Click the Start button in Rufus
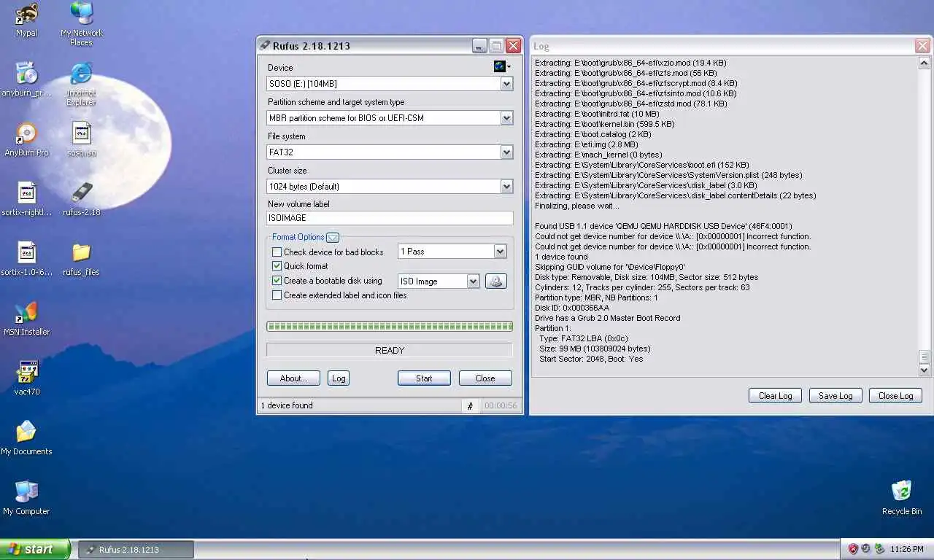Image resolution: width=934 pixels, height=560 pixels. click(424, 378)
